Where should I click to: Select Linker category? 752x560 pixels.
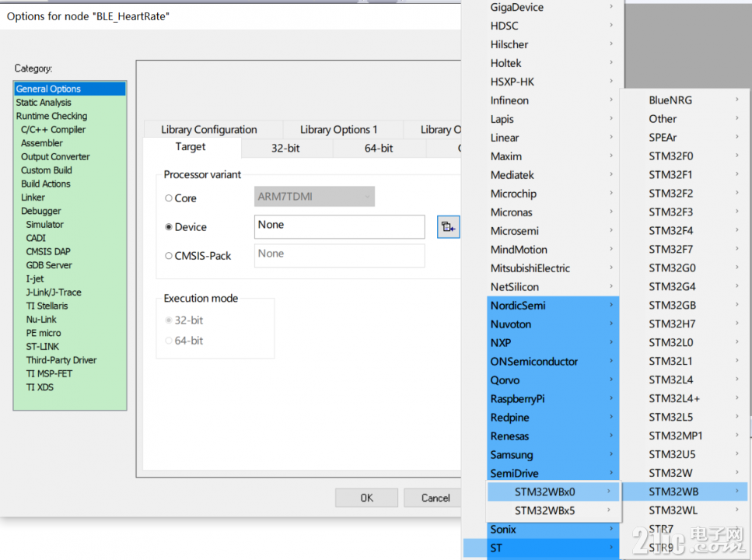tap(70, 198)
